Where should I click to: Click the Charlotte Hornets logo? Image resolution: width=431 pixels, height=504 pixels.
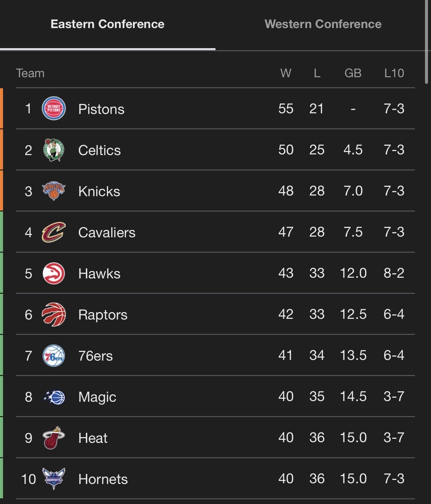point(53,479)
